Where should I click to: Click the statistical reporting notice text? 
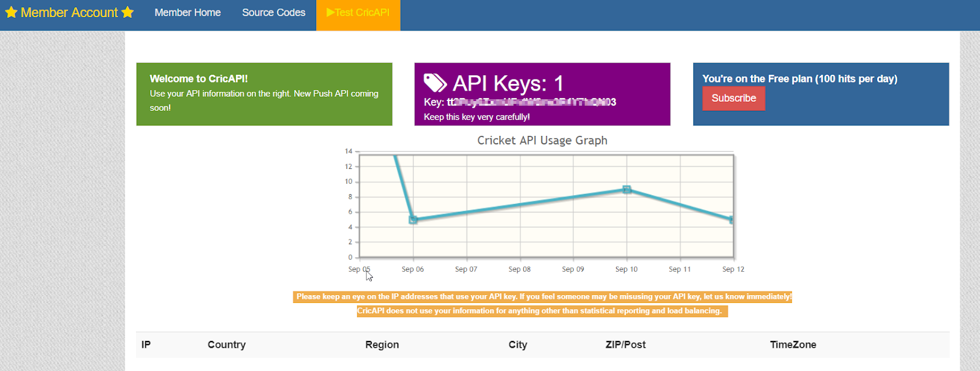click(x=542, y=311)
